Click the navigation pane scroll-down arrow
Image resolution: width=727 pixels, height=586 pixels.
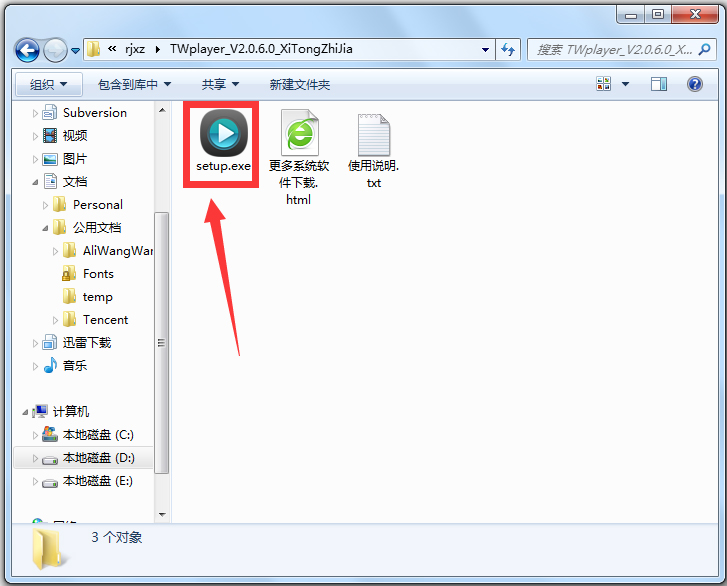point(162,515)
